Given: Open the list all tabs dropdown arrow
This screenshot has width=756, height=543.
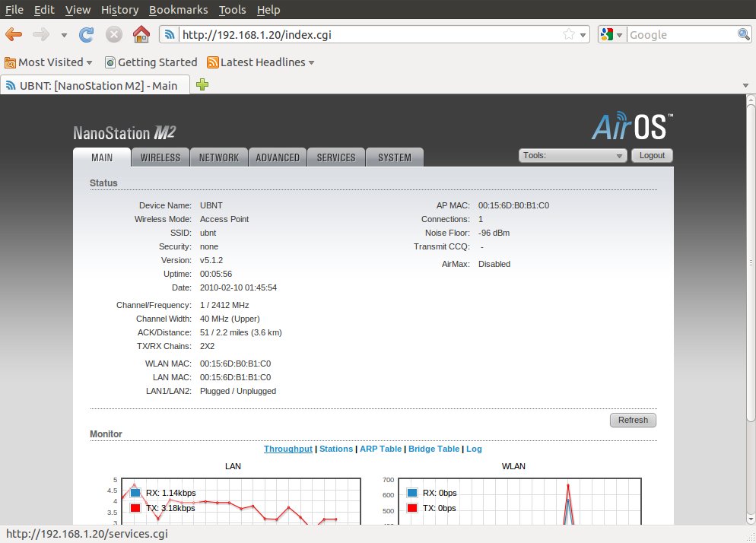Looking at the screenshot, I should coord(745,85).
